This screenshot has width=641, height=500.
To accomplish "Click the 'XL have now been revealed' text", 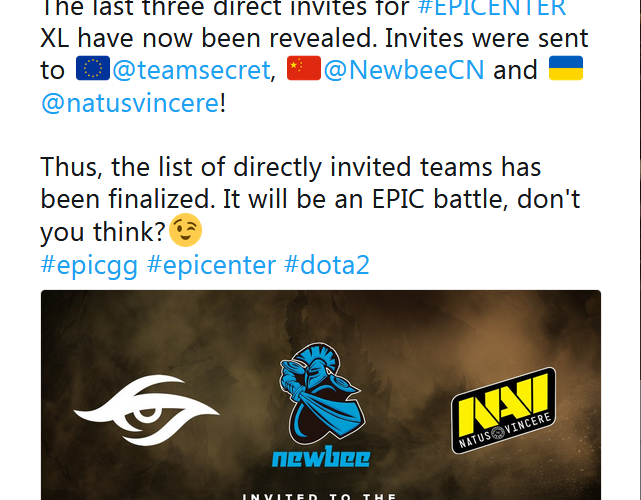I will pyautogui.click(x=208, y=38).
